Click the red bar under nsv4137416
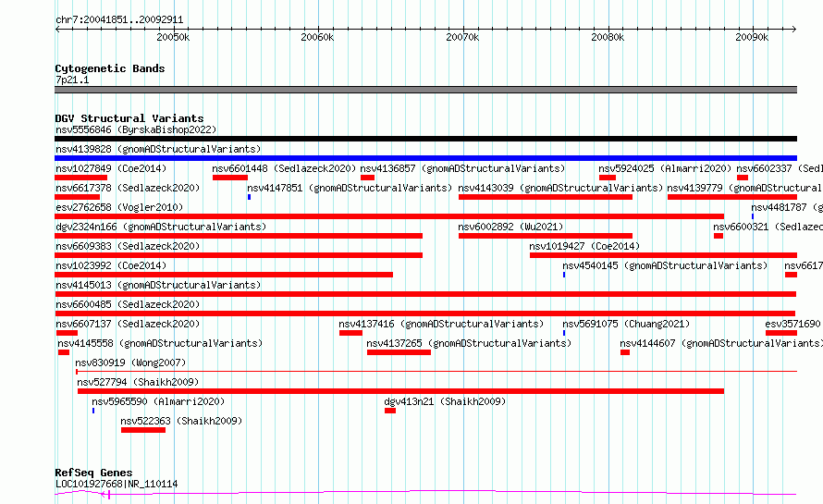 (x=350, y=333)
